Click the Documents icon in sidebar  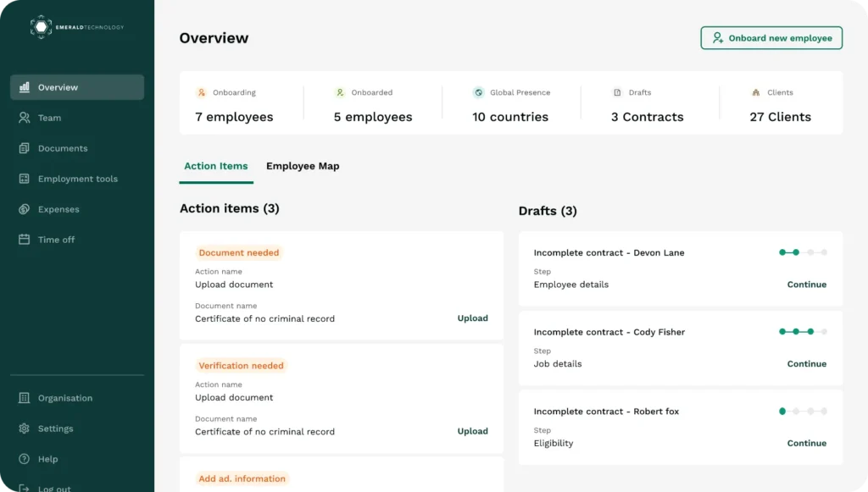point(25,148)
